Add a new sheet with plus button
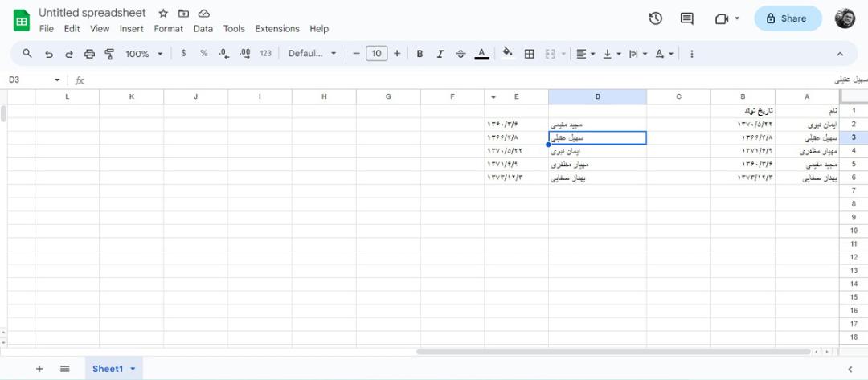The height and width of the screenshot is (380, 868). coord(39,369)
